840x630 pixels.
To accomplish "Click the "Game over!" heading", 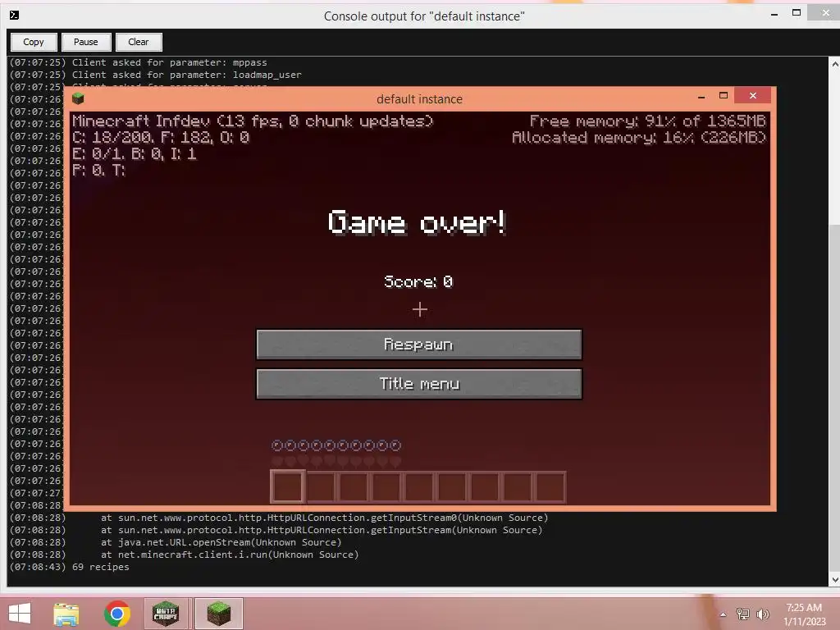I will (x=418, y=221).
